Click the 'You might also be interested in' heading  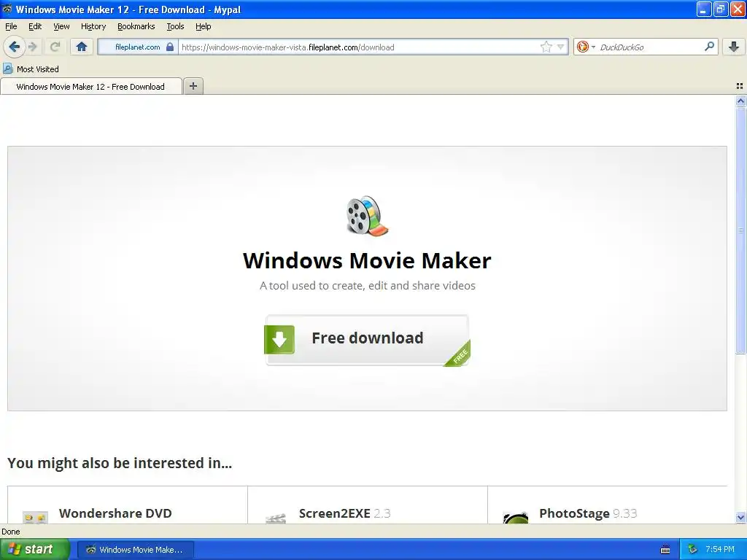click(120, 463)
